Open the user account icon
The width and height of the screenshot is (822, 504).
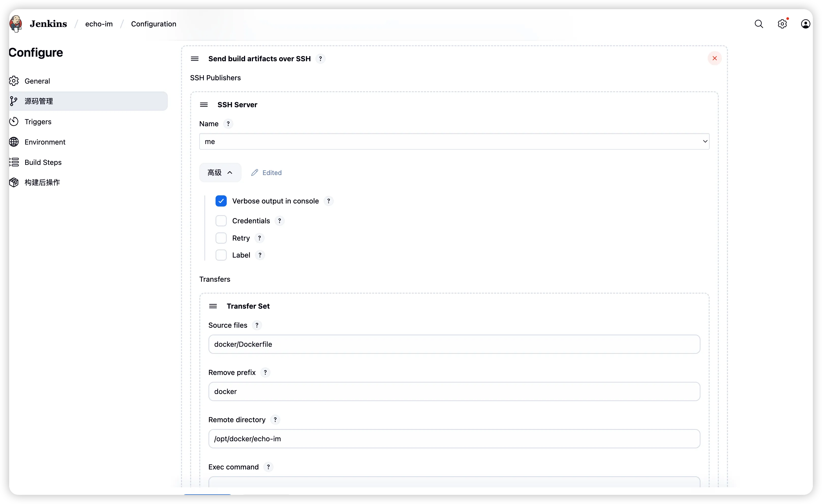[805, 24]
